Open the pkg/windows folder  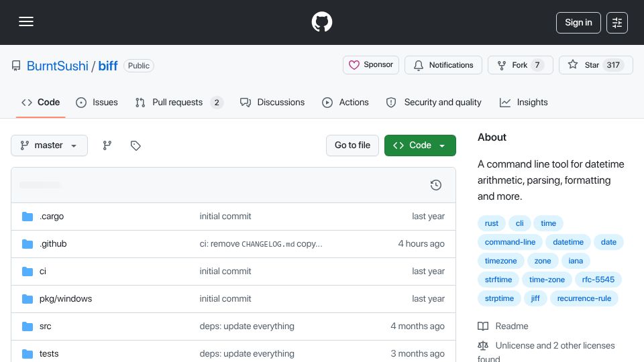66,299
